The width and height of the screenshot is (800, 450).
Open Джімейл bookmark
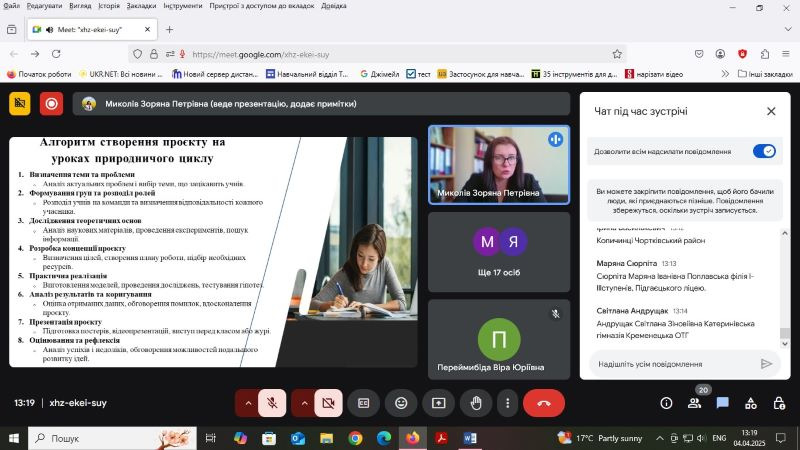click(380, 74)
